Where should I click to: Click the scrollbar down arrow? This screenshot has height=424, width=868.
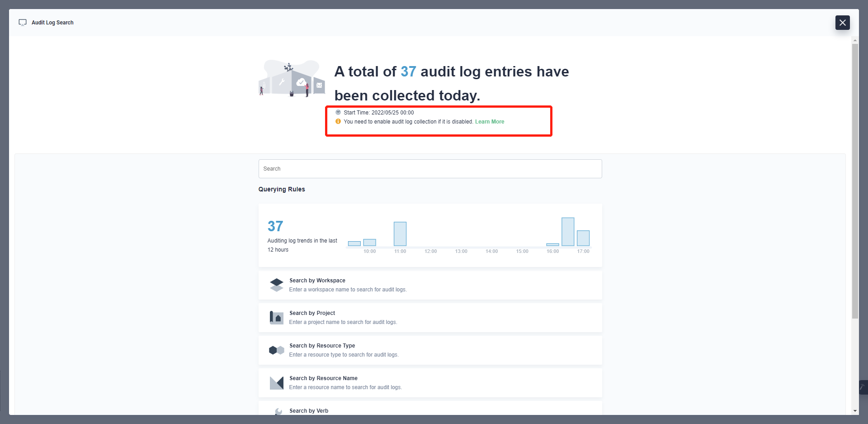[856, 411]
